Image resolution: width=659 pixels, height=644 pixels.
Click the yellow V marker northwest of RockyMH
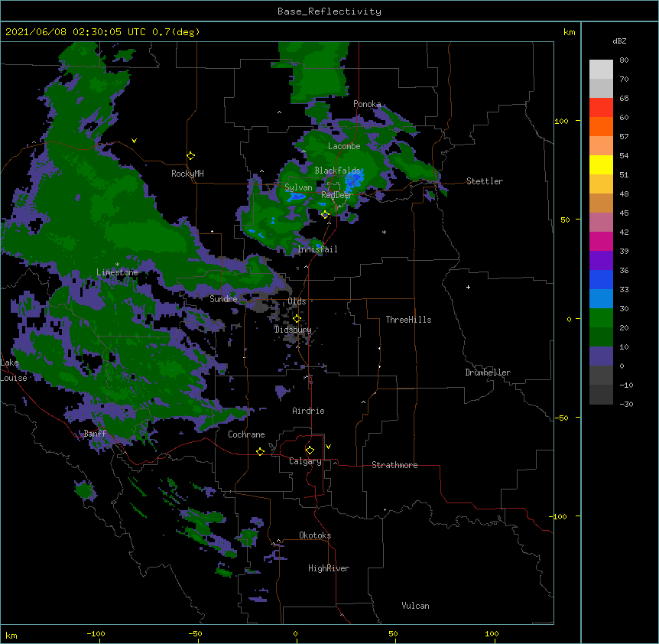[134, 141]
